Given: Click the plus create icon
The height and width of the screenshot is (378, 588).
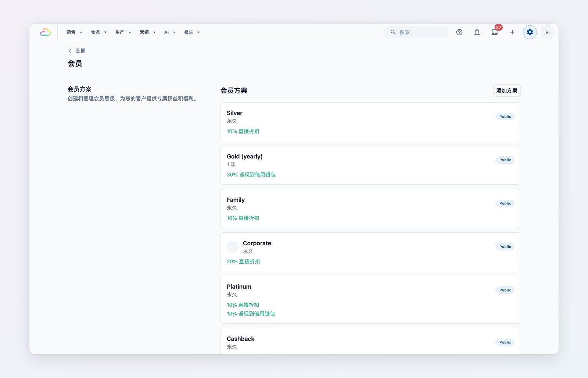Looking at the screenshot, I should 512,32.
